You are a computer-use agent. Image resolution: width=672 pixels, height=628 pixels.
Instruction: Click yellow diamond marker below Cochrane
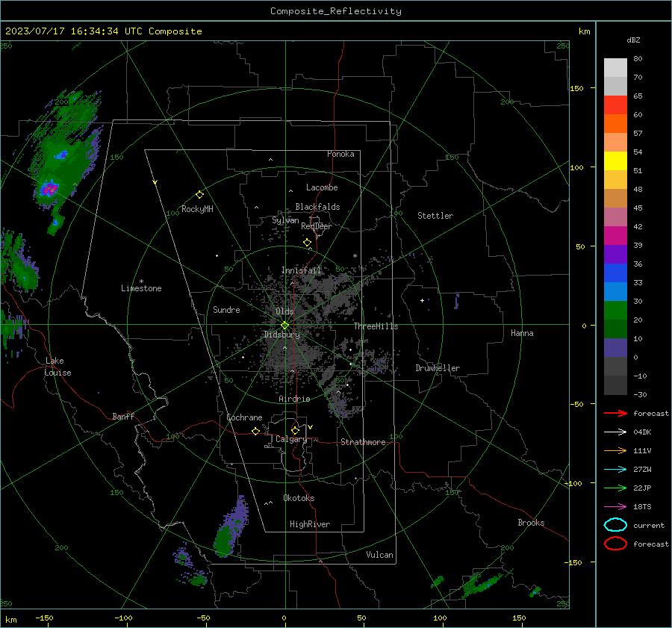pyautogui.click(x=256, y=431)
